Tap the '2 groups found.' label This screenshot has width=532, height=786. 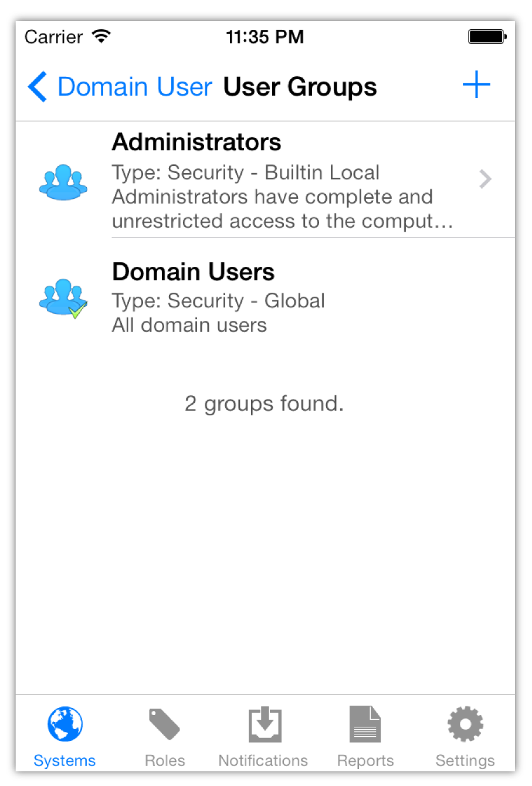(264, 404)
